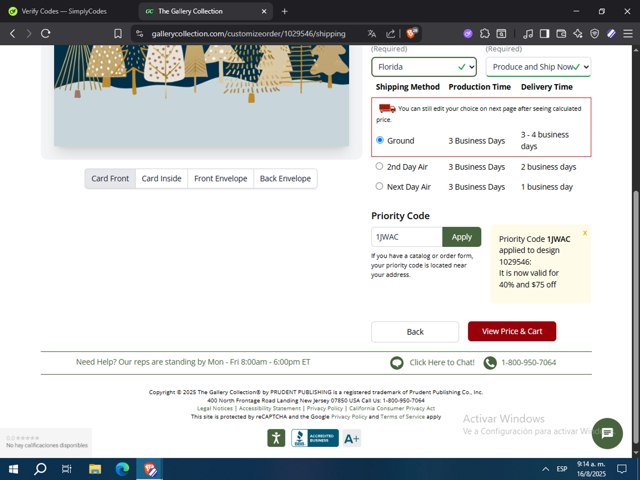Click the page vertical scrollbar thumb
Screen dimensions: 640x480
tap(636, 318)
